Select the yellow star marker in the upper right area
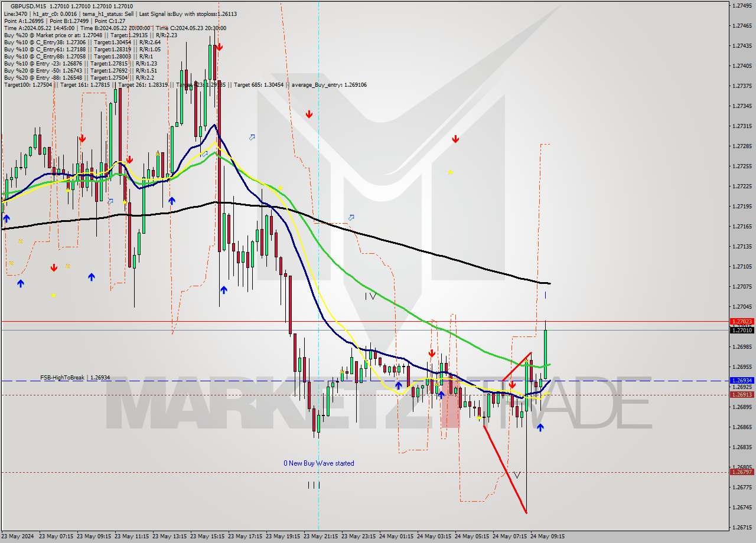756x543 pixels. (450, 172)
